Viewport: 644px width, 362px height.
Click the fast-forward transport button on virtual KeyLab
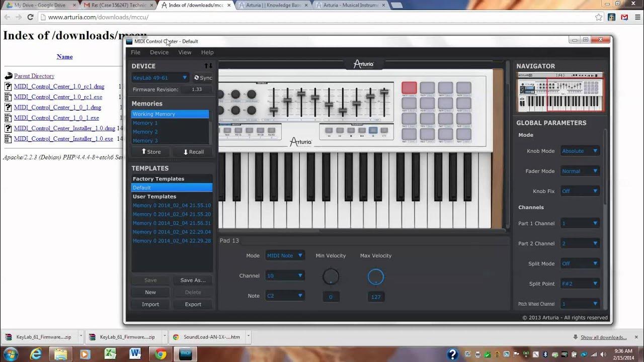pos(340,130)
